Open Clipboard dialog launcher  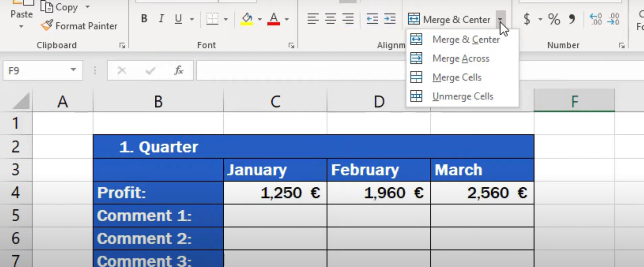tap(122, 45)
